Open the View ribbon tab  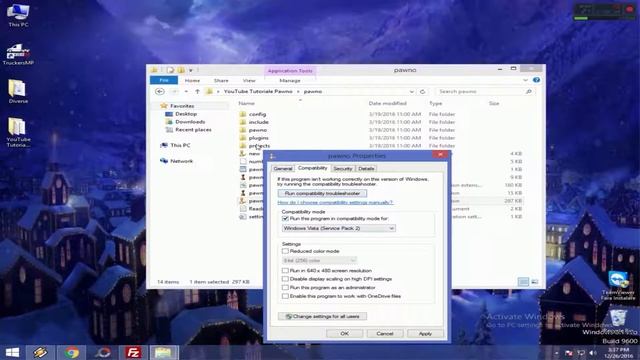249,81
